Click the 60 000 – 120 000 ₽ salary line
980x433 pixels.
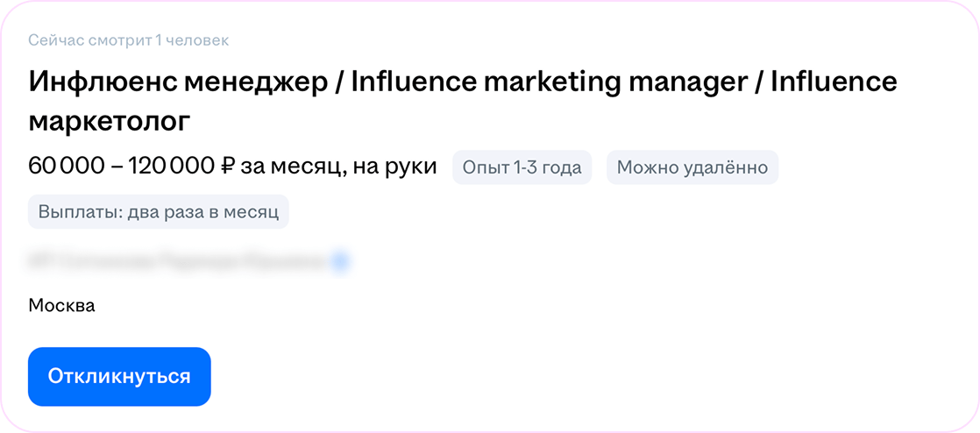[x=232, y=167]
